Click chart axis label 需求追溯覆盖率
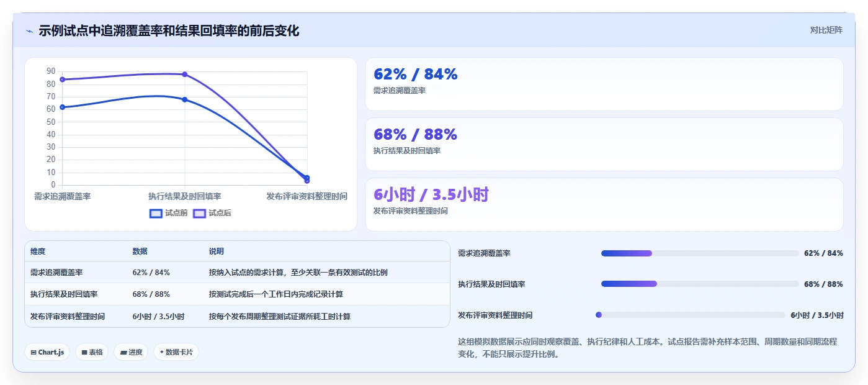Image resolution: width=868 pixels, height=385 pixels. coord(62,196)
